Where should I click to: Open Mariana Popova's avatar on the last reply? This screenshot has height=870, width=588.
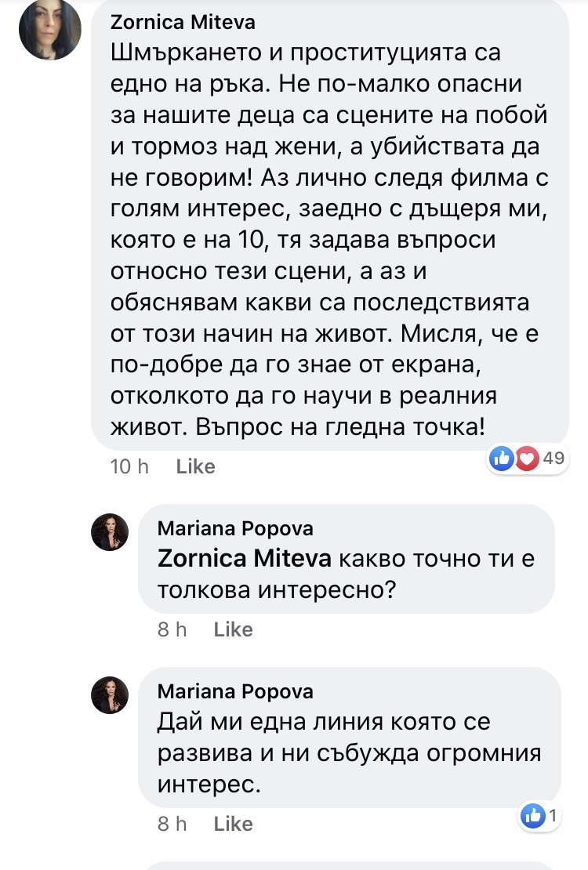[109, 694]
